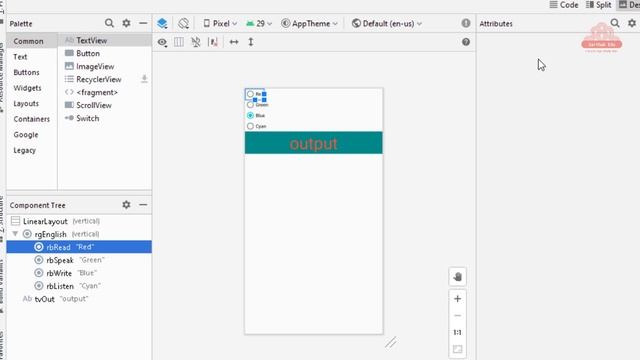Switch to Split view

(x=598, y=5)
